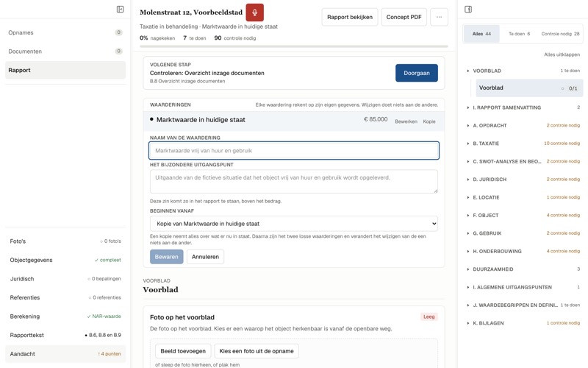Expand E. LOCATIE section
588x368 pixels.
click(523, 198)
